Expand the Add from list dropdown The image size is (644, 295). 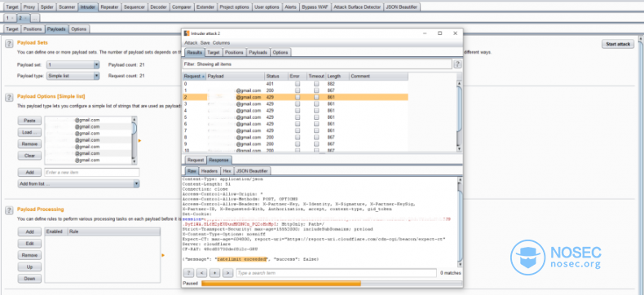[78, 183]
